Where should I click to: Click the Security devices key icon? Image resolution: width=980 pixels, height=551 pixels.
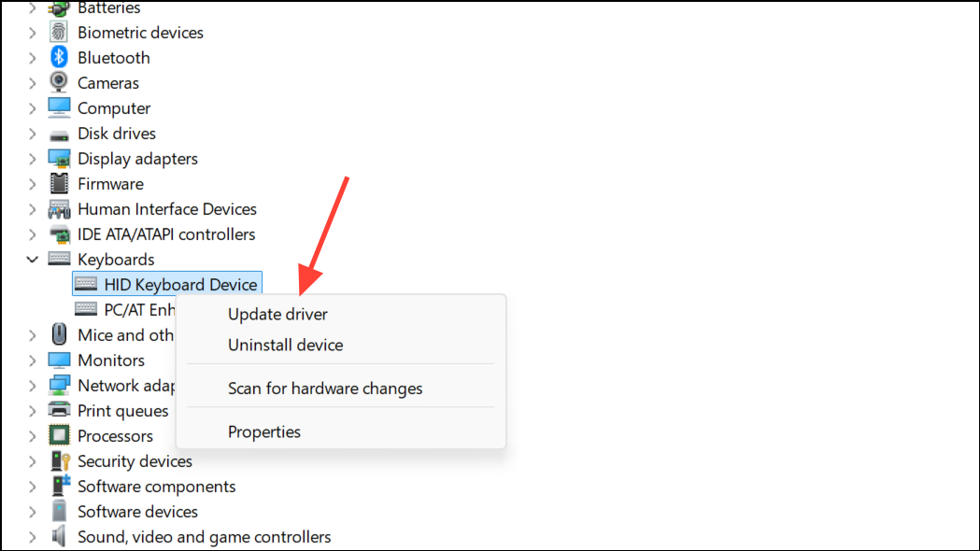[58, 460]
